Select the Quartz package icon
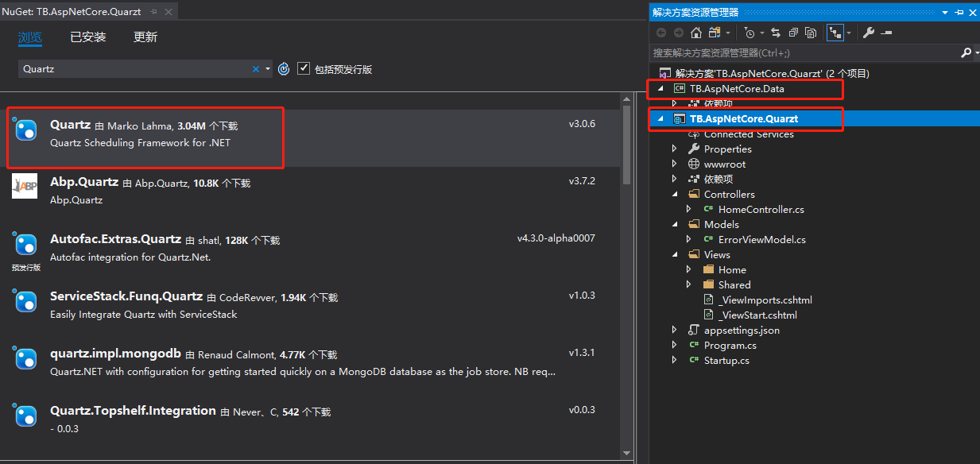 [26, 130]
